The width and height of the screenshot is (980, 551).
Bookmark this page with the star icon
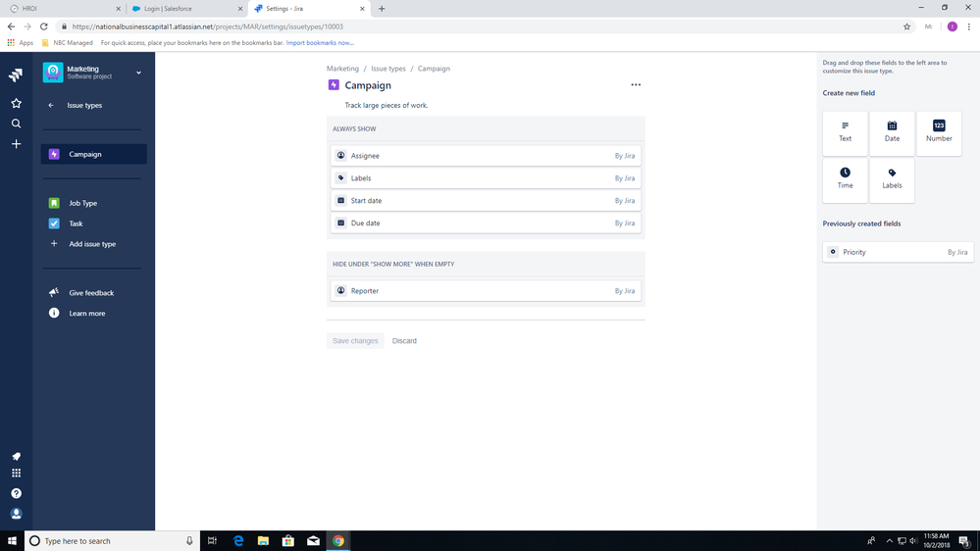906,26
